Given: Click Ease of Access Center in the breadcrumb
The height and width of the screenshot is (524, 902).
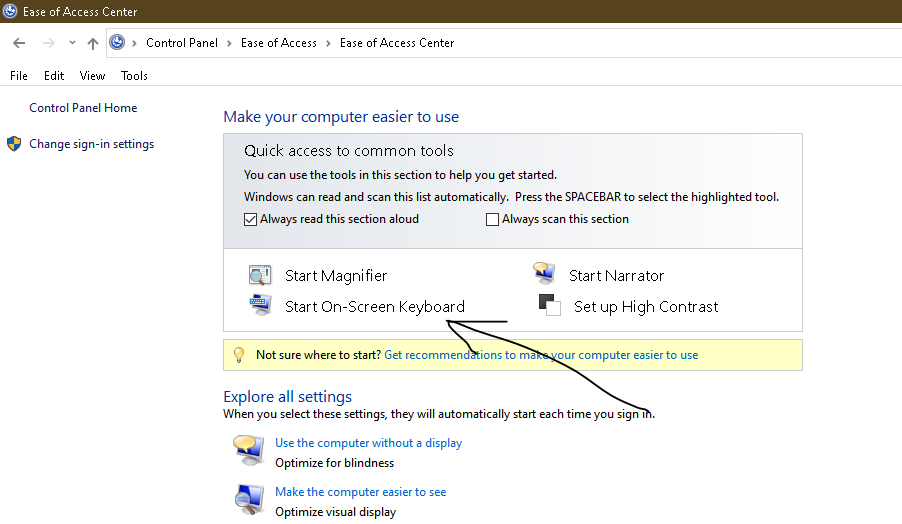Looking at the screenshot, I should point(397,43).
